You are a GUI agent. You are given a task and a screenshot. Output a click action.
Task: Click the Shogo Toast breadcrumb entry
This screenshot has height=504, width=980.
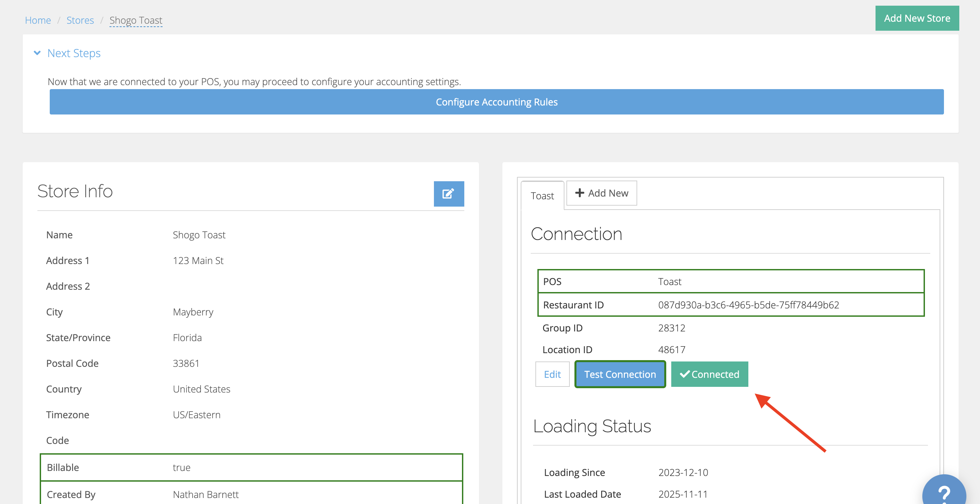pos(136,21)
